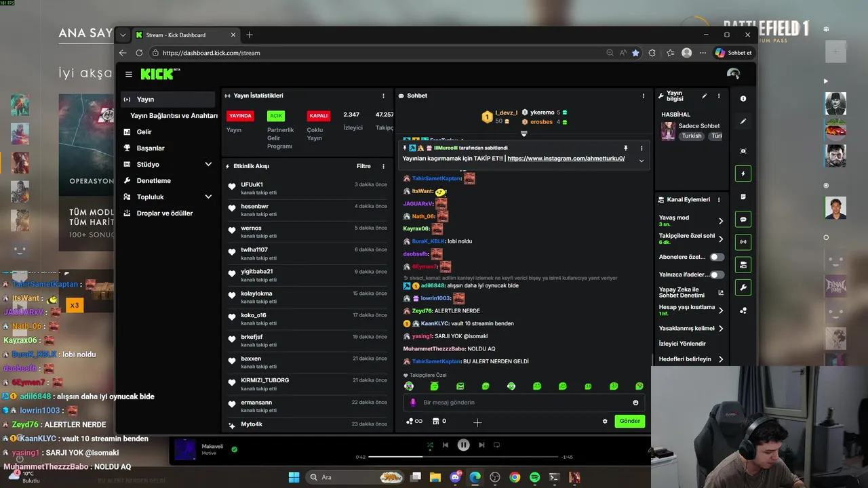Open pinned message three-dot options

point(642,148)
